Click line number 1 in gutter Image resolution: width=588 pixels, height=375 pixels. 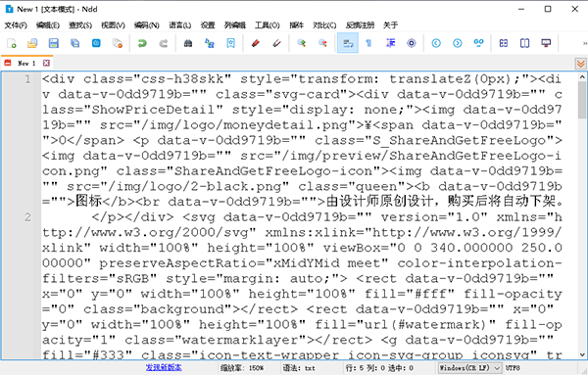tap(27, 79)
